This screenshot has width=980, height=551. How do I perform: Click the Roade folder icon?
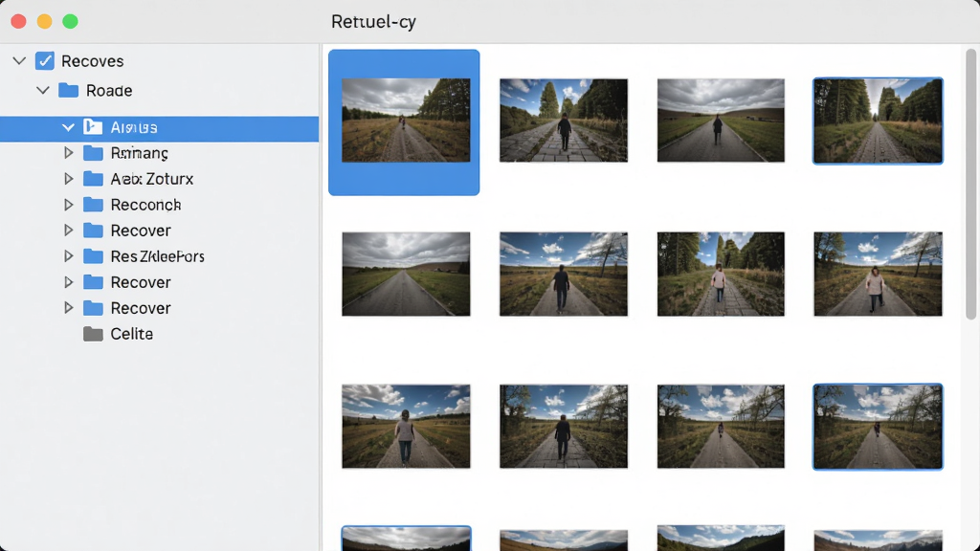click(68, 90)
